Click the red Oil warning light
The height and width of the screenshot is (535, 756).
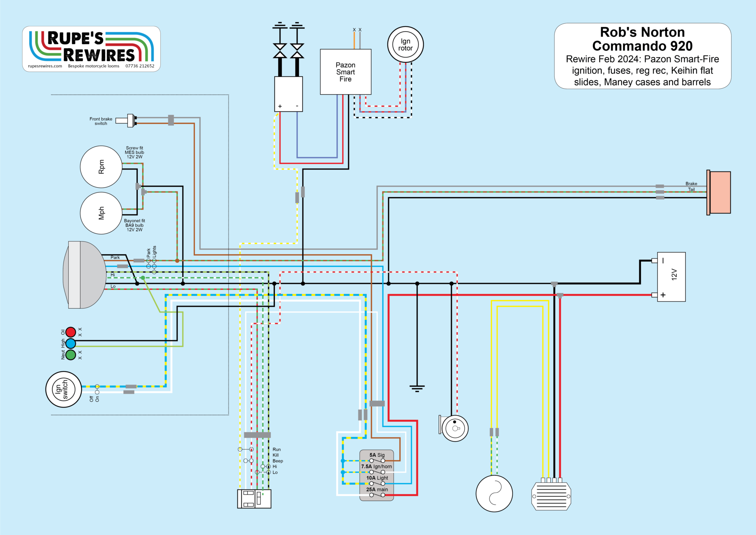point(71,332)
